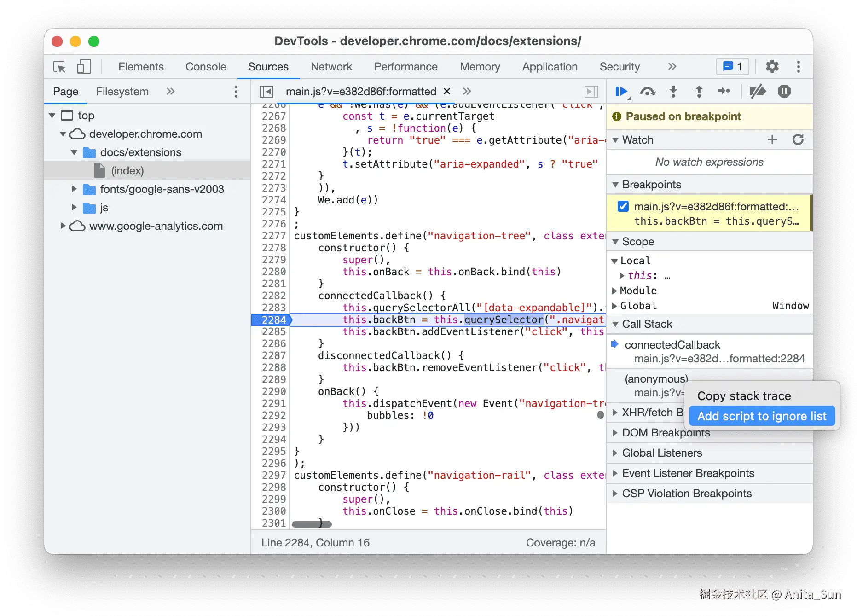Click the Page navigator tab

click(66, 92)
